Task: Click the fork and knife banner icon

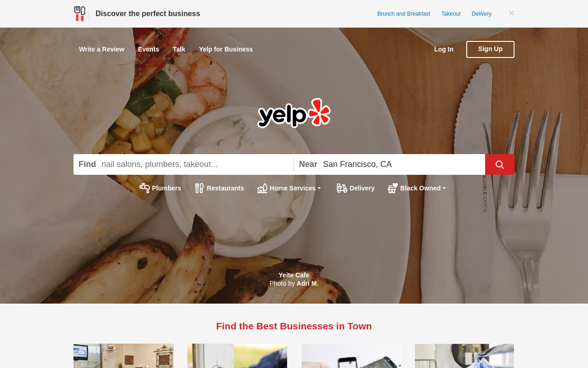Action: [80, 13]
